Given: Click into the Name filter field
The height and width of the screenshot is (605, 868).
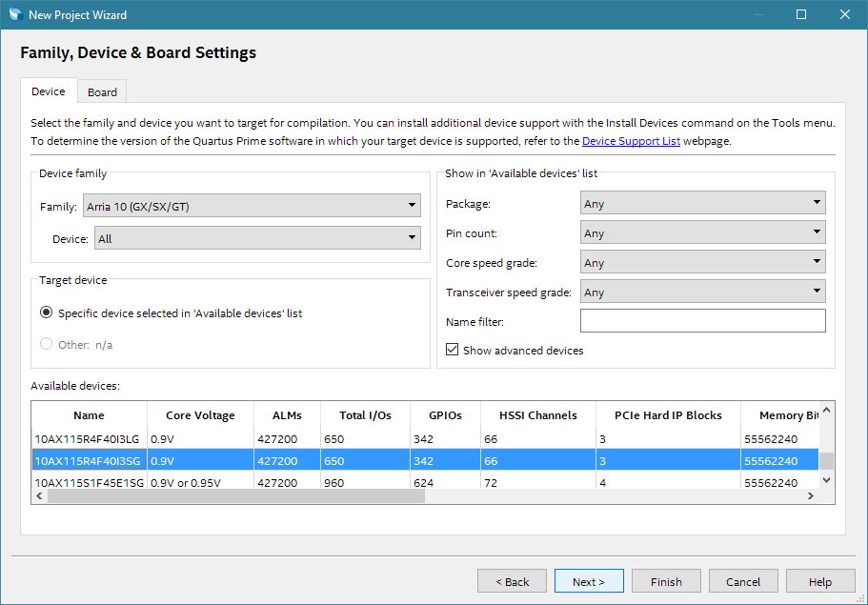Looking at the screenshot, I should (x=702, y=321).
